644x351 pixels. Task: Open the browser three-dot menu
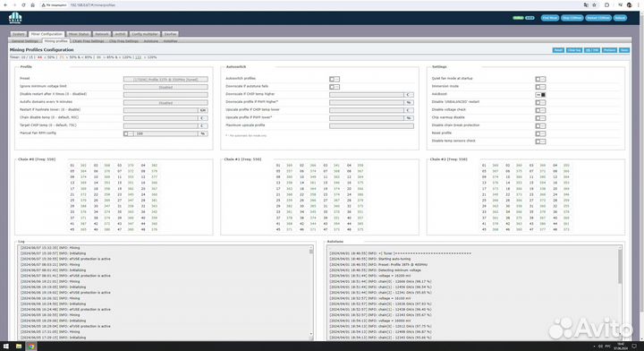click(638, 5)
